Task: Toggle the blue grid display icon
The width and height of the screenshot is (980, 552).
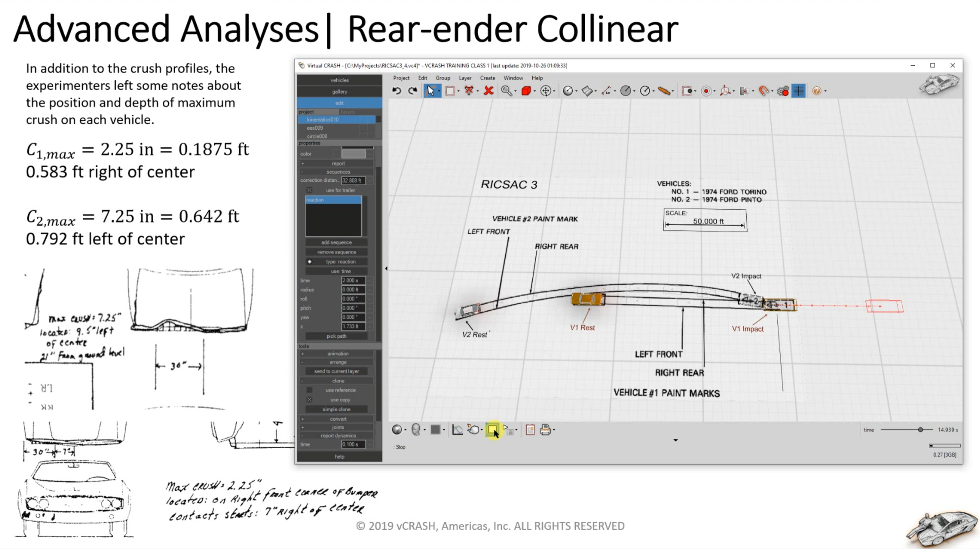Action: [x=799, y=91]
